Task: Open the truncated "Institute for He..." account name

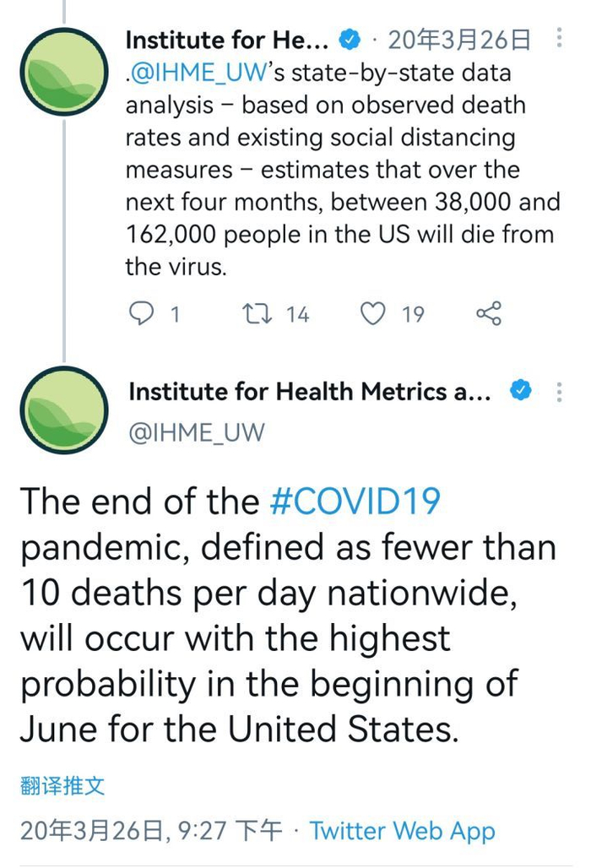Action: coord(226,40)
